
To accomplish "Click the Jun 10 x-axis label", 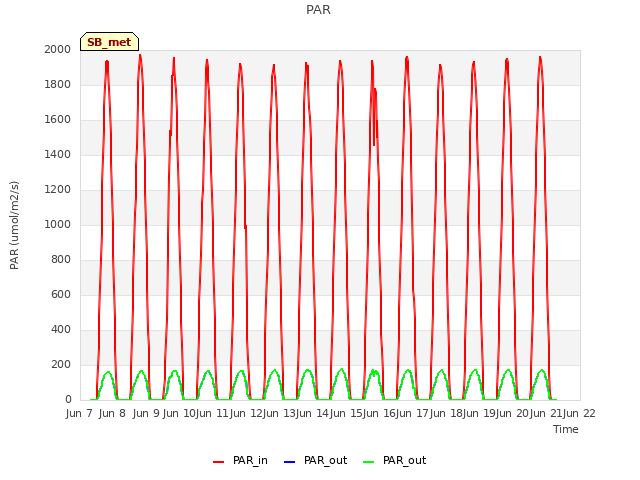I will click(x=180, y=413).
